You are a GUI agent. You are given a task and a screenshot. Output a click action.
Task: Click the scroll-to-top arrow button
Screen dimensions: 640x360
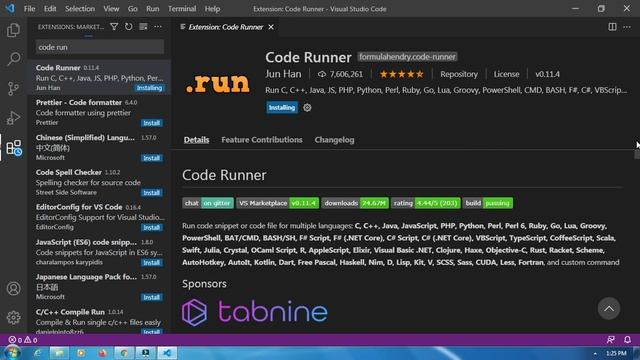tap(609, 309)
